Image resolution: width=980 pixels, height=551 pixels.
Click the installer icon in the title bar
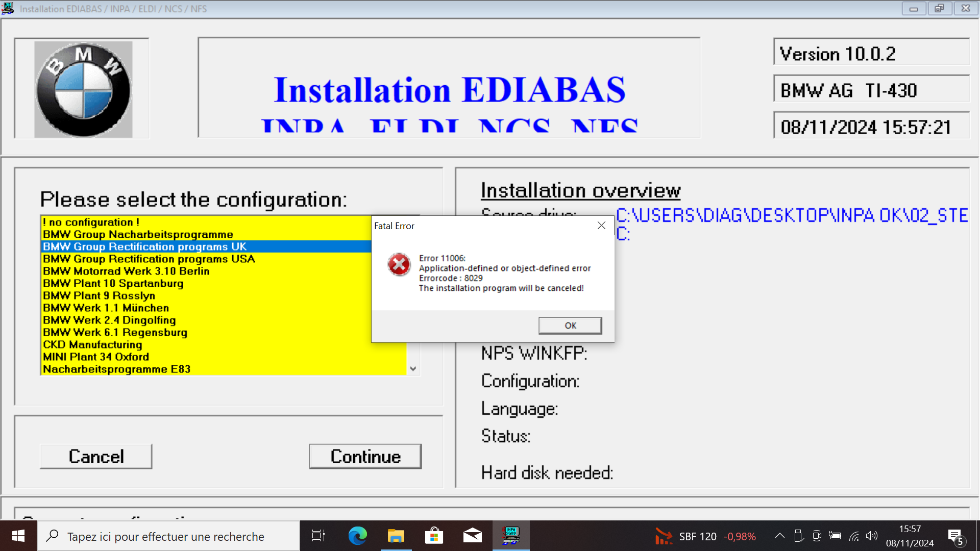8,8
